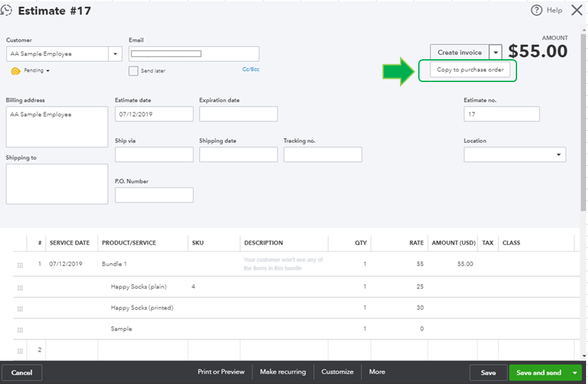Click drag handle for Happy Socks (plain)
The height and width of the screenshot is (384, 588).
point(20,288)
